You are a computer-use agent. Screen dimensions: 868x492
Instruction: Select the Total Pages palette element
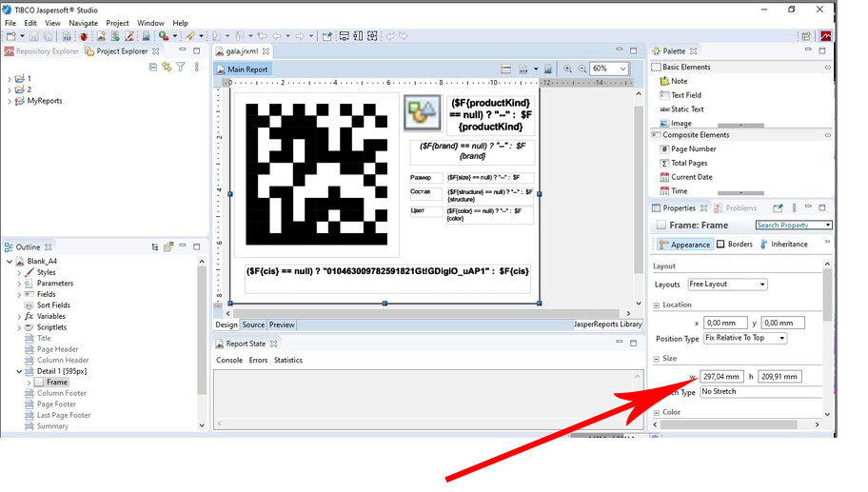683,164
